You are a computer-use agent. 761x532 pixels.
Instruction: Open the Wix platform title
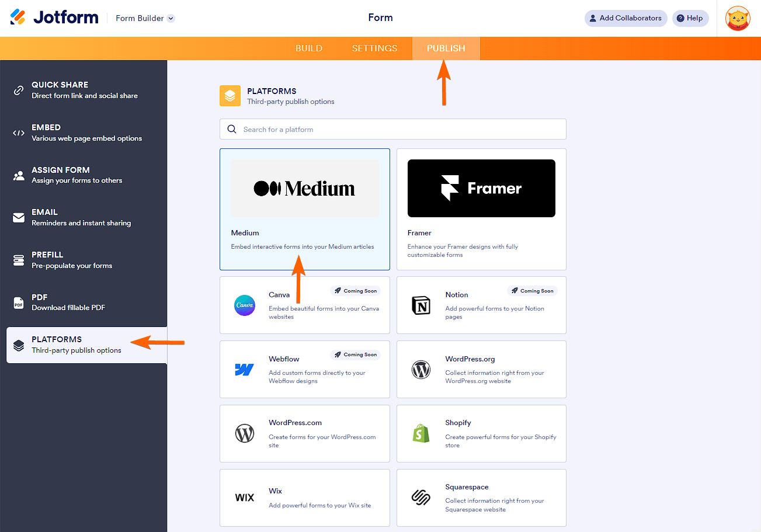point(276,491)
